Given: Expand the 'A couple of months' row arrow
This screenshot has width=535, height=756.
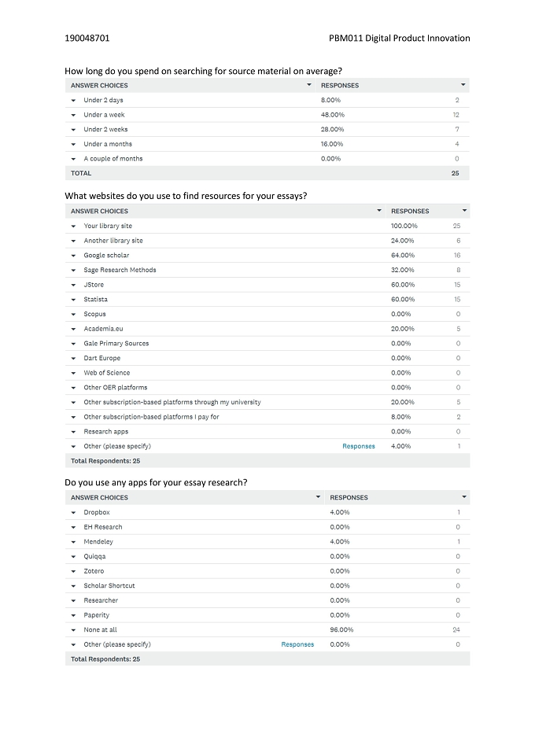Looking at the screenshot, I should click(x=73, y=159).
